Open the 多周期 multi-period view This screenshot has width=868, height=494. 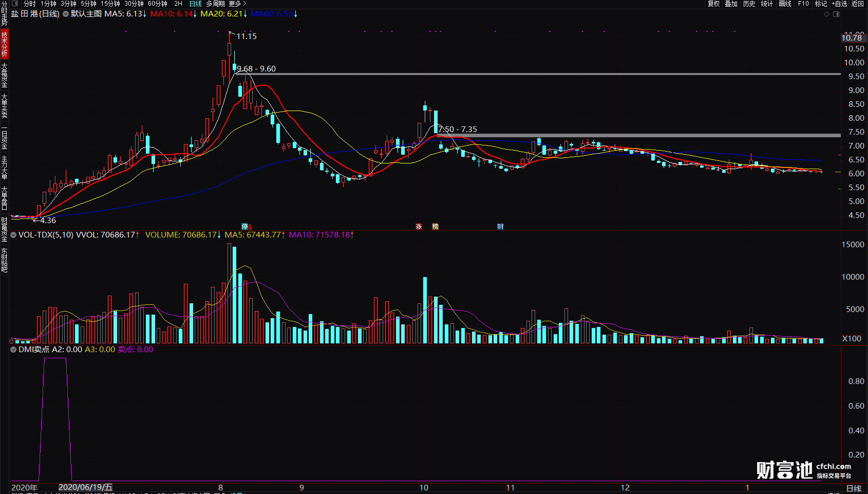pyautogui.click(x=216, y=4)
